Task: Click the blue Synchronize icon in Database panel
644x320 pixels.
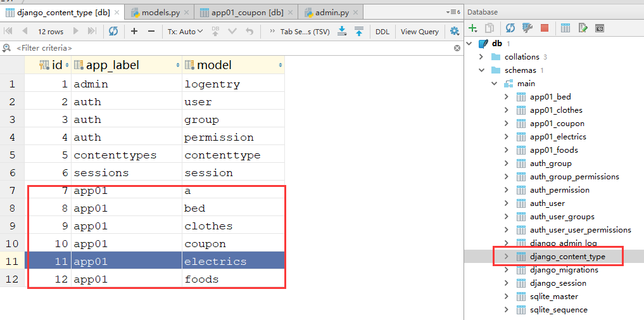Action: pos(510,28)
